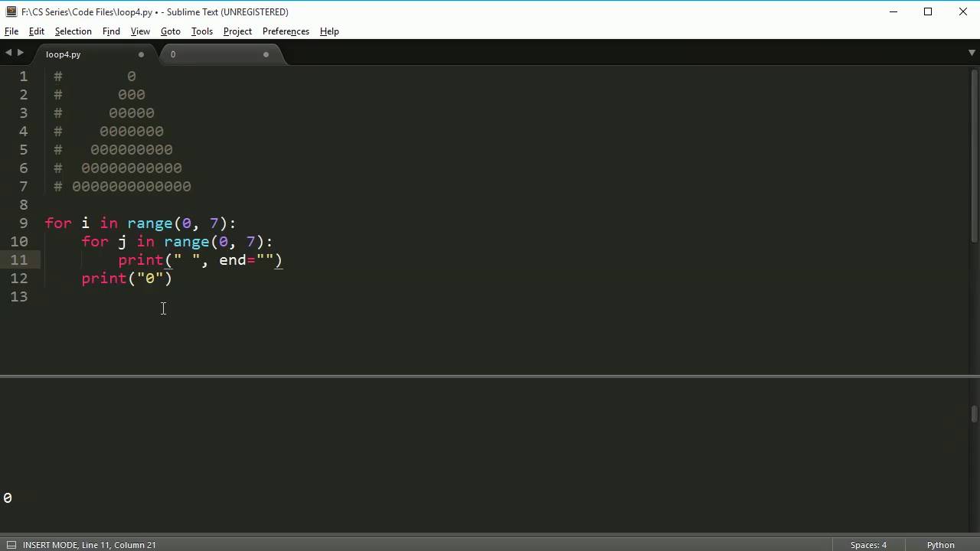Viewport: 980px width, 551px height.
Task: Open the Tools menu
Action: coord(202,31)
